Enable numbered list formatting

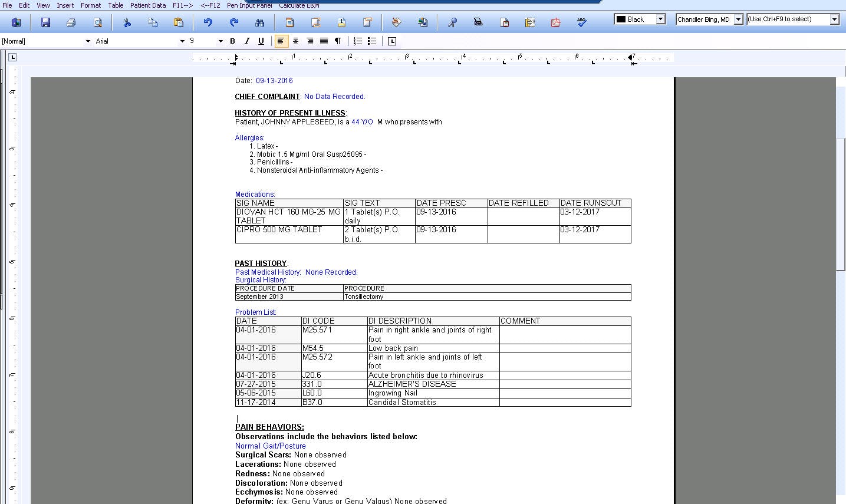click(357, 41)
